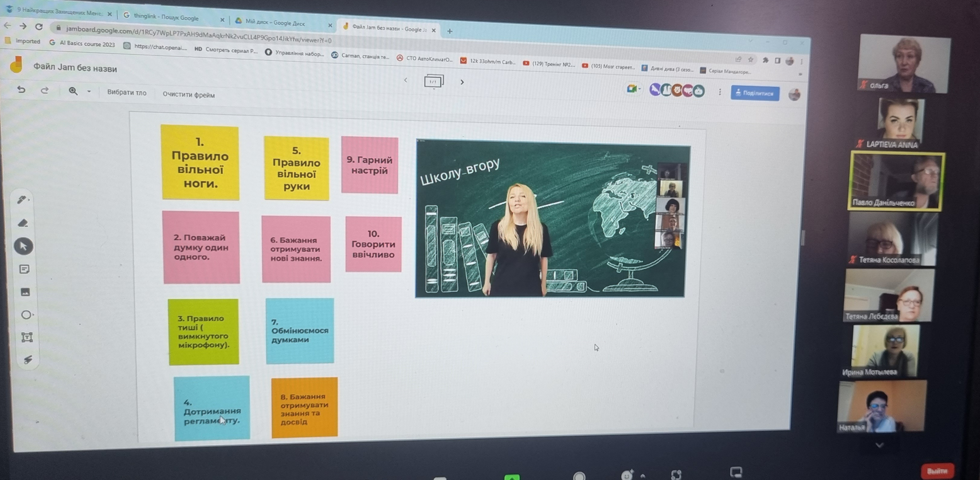Expand the frame bar thumbnail
The image size is (980, 480).
(x=433, y=81)
